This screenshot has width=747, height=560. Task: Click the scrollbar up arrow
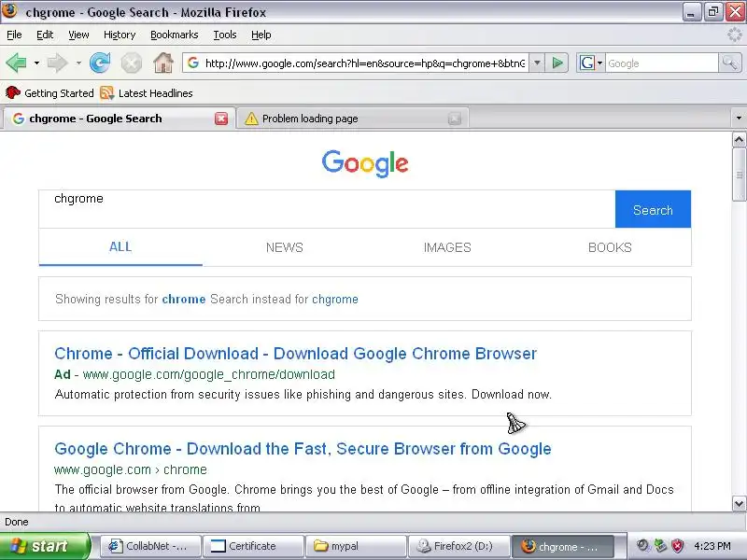[739, 139]
